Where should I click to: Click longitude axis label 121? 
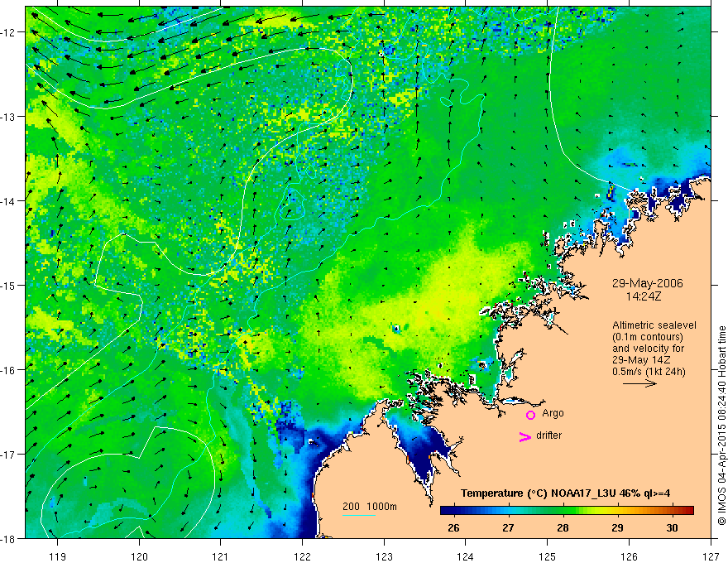coord(221,556)
